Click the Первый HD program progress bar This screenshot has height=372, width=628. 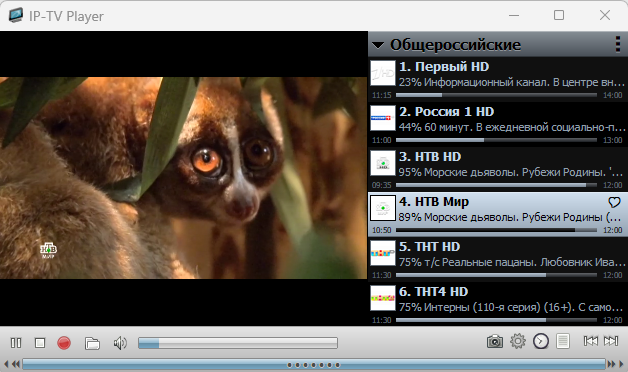[x=496, y=95]
